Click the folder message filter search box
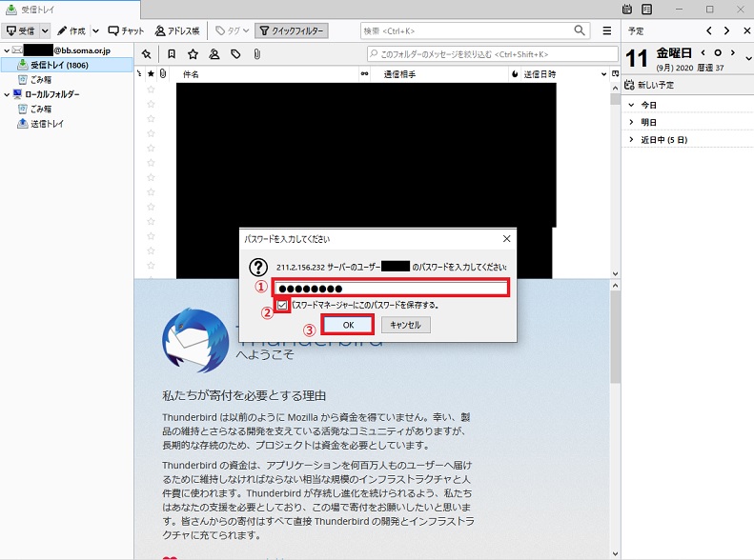This screenshot has width=754, height=560. click(x=493, y=54)
